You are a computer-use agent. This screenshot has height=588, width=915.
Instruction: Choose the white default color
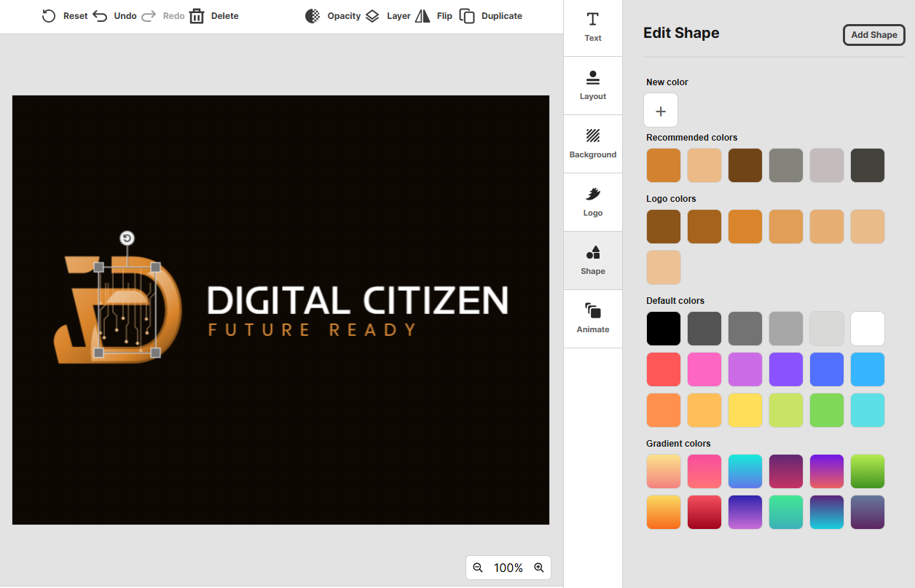click(x=868, y=329)
